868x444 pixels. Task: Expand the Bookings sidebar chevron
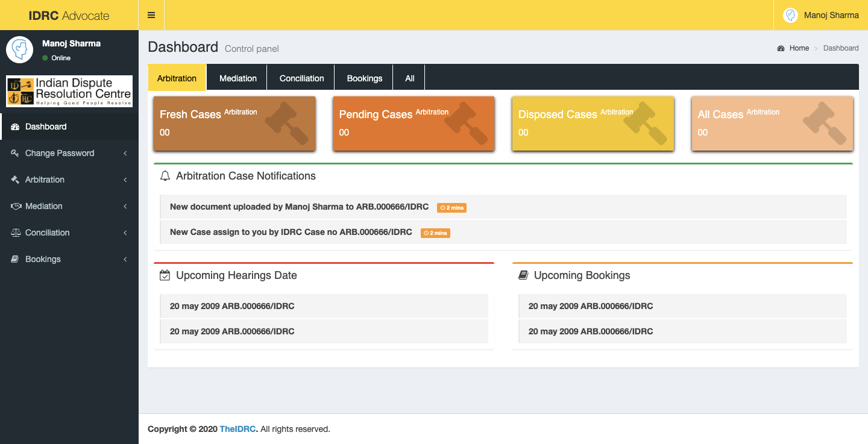point(125,260)
